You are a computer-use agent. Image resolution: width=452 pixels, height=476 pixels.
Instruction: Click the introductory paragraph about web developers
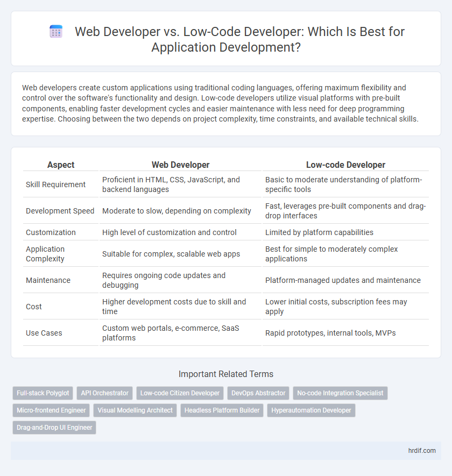(220, 103)
